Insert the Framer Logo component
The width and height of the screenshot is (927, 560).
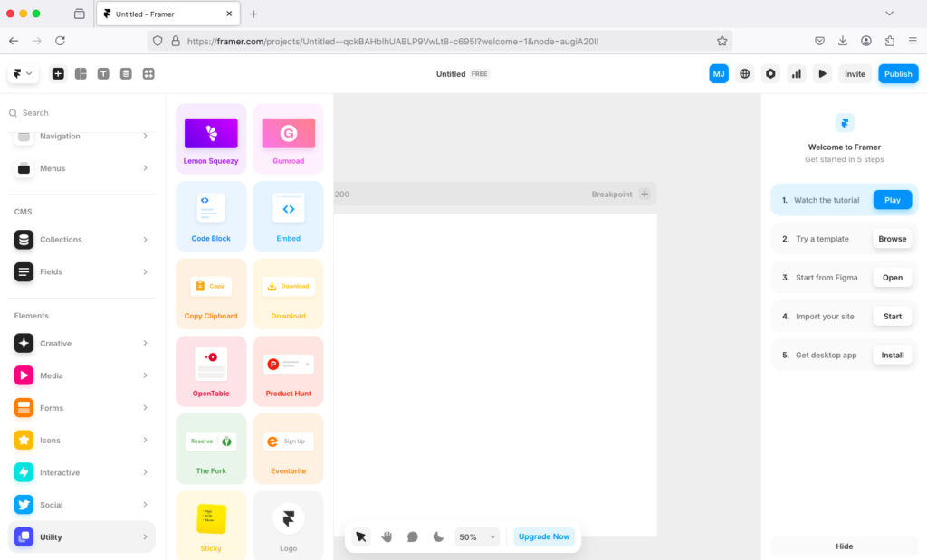(x=289, y=525)
